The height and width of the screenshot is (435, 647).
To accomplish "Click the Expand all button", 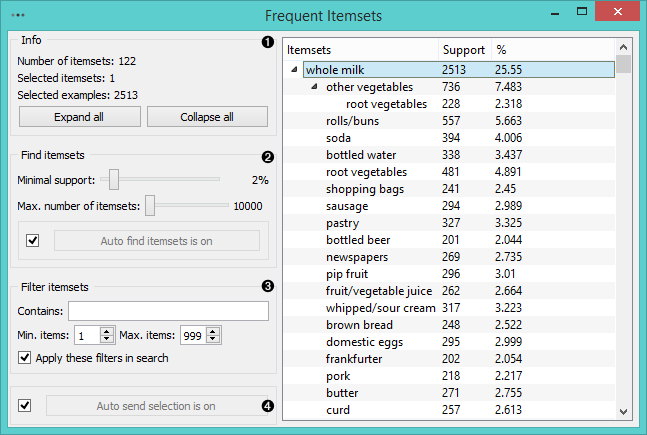I will (79, 117).
